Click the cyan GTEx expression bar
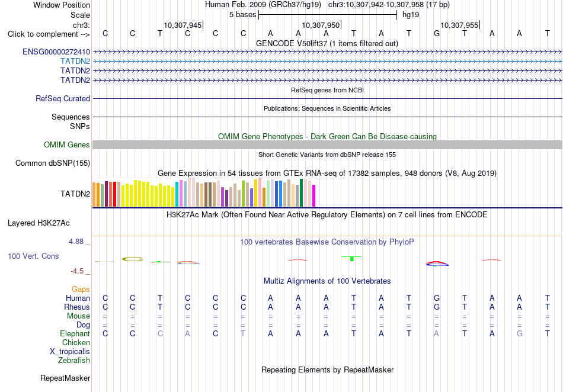The image size is (563, 392). point(177,194)
